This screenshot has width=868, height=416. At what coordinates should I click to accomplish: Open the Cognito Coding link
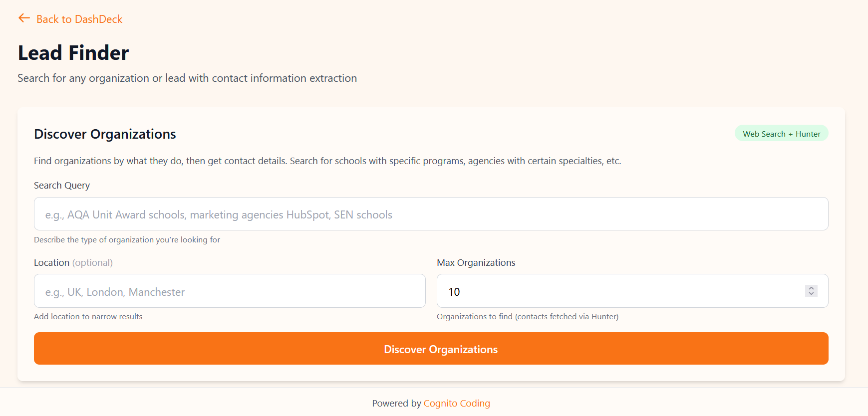click(x=457, y=403)
